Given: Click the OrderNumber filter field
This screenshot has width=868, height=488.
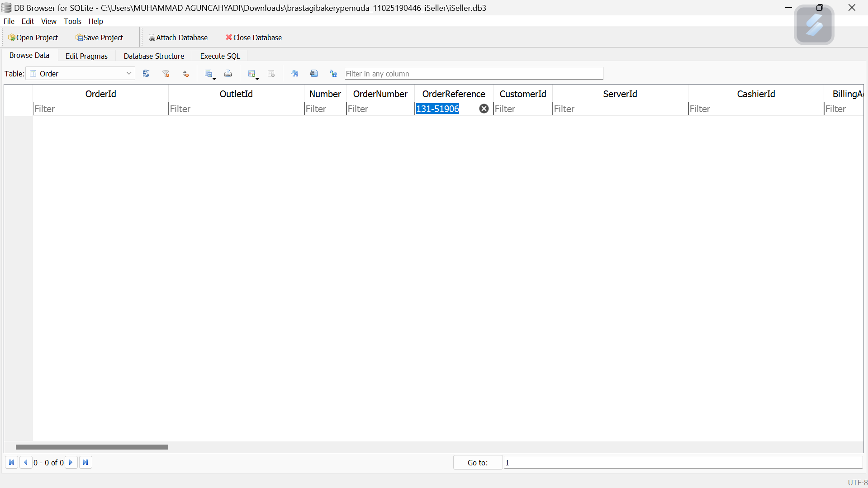Looking at the screenshot, I should coord(380,109).
